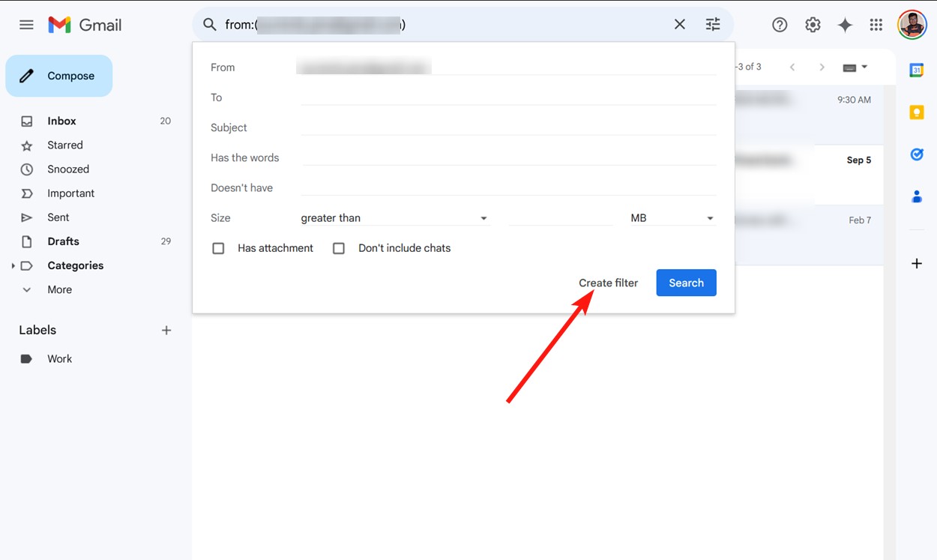The image size is (937, 560).
Task: Click the Create filter link
Action: click(x=608, y=283)
